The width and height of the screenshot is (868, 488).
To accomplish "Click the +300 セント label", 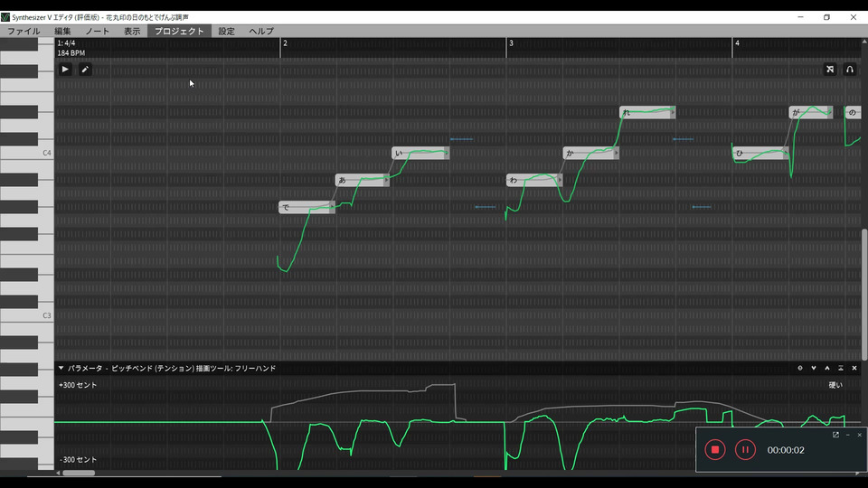I will (78, 385).
